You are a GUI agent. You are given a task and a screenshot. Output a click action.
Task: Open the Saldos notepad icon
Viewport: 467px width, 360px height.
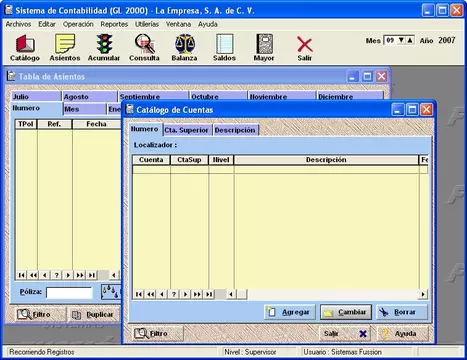click(x=224, y=48)
